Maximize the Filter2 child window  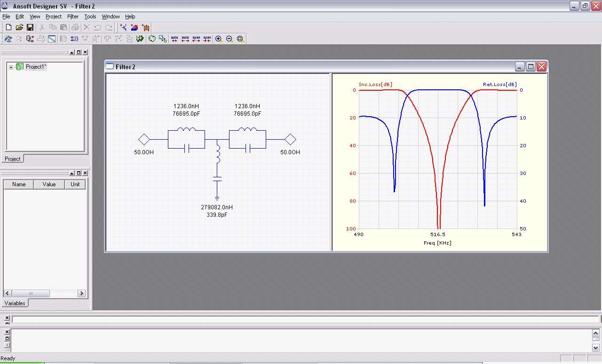coord(531,67)
